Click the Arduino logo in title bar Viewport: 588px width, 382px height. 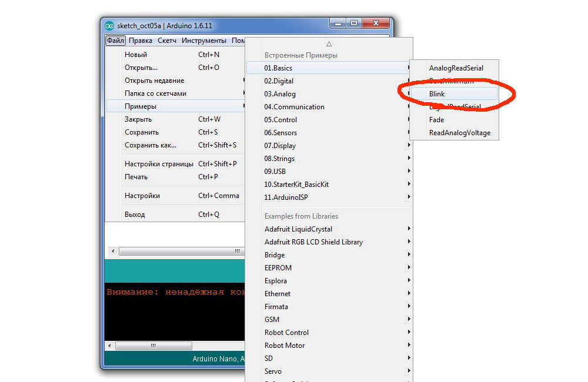click(109, 26)
